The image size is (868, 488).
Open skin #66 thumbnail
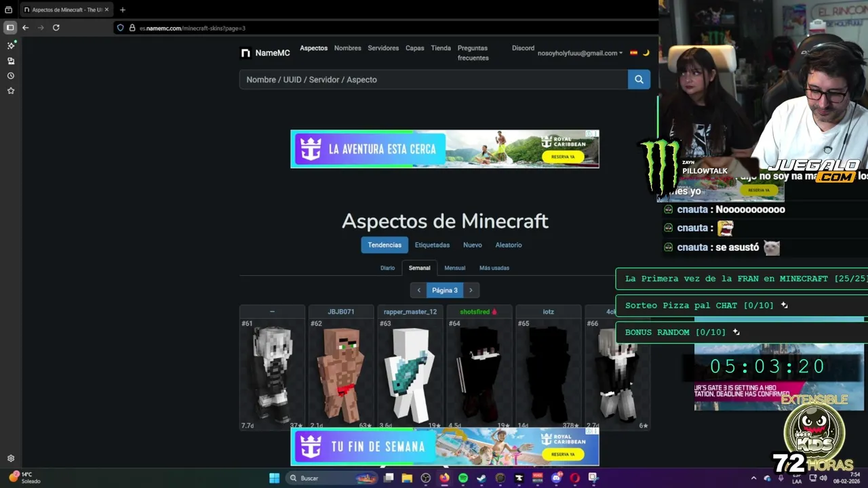coord(618,373)
